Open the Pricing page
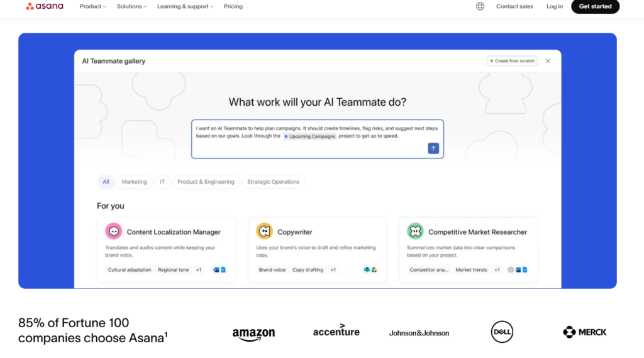 [233, 6]
